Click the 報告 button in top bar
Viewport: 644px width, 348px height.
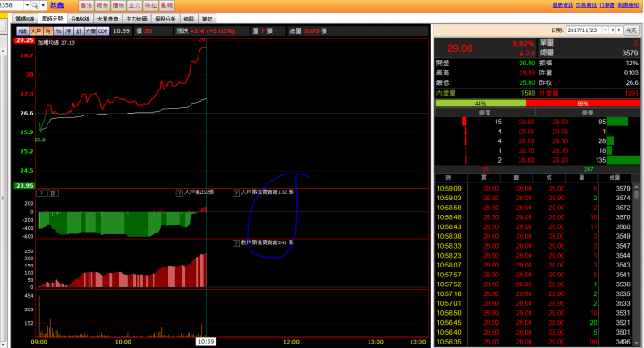tap(102, 5)
